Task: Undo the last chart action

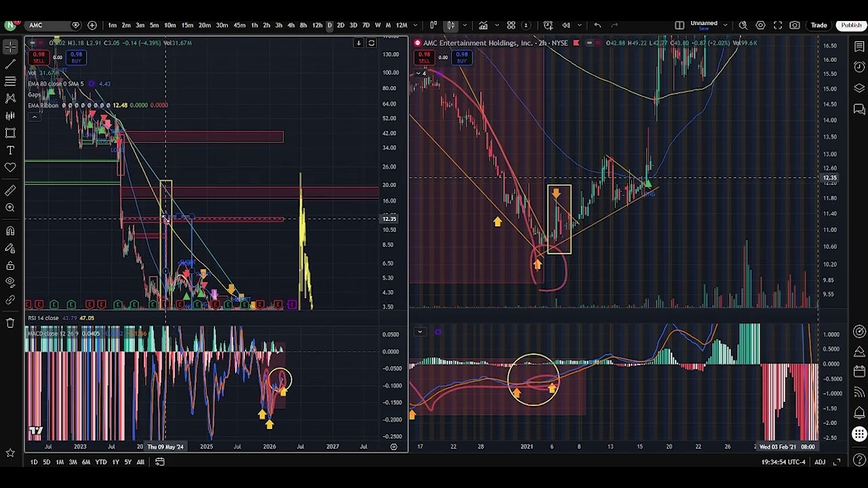Action: tap(597, 25)
